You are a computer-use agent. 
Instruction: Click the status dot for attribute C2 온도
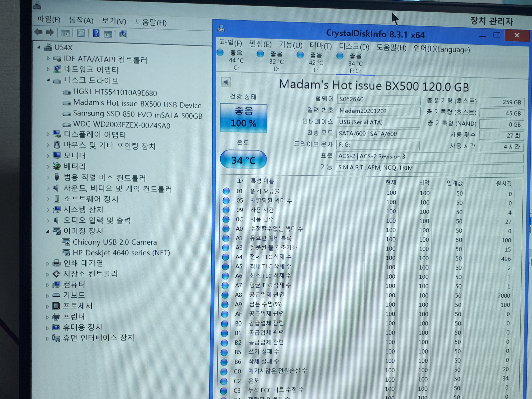click(x=224, y=381)
